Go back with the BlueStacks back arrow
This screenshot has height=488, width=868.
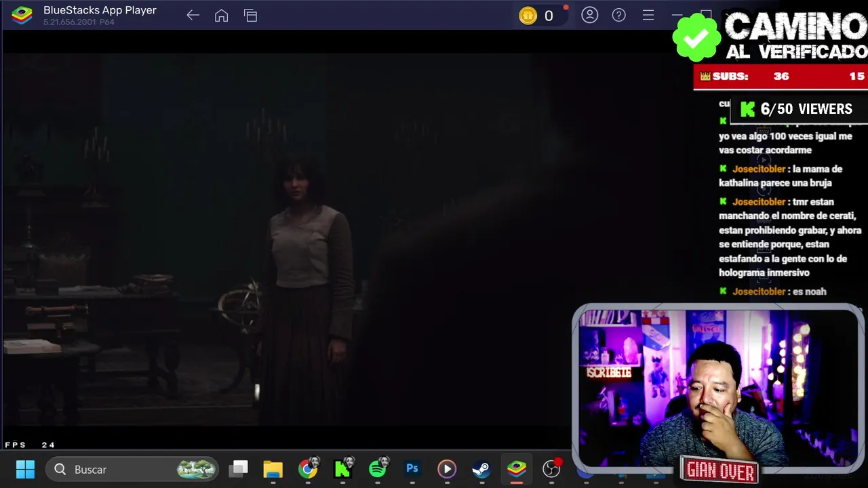(x=193, y=16)
